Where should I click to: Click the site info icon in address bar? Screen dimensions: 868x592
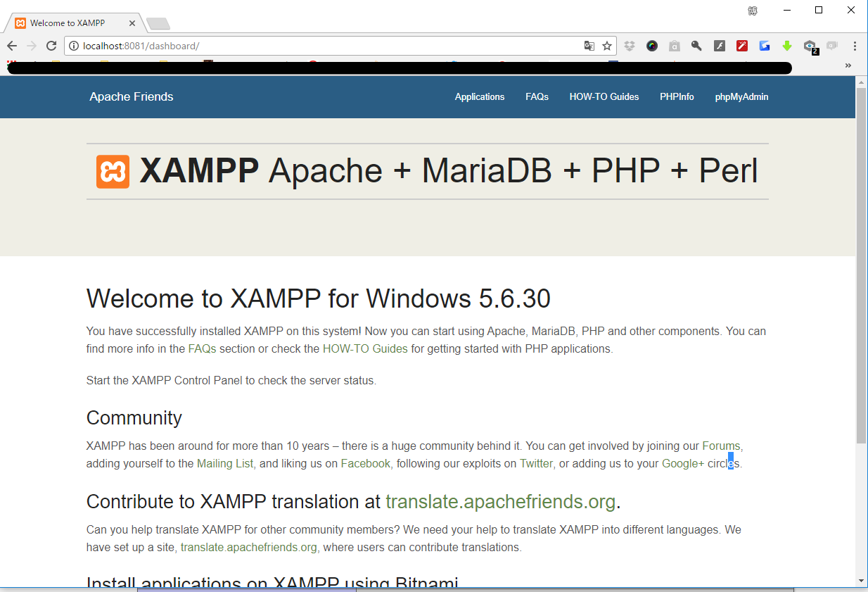click(74, 46)
